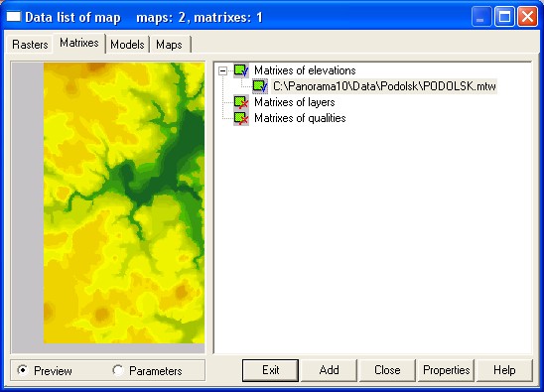The width and height of the screenshot is (544, 392).
Task: Open the Maps tab
Action: tap(170, 45)
